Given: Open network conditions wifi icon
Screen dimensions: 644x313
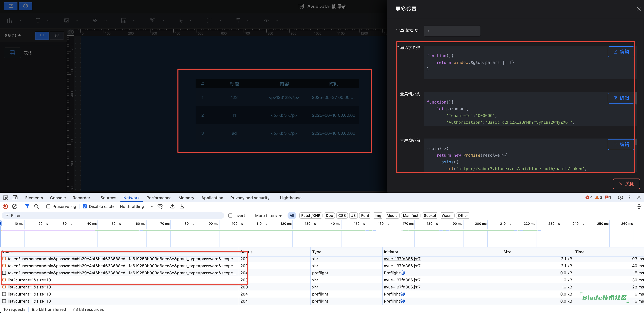Looking at the screenshot, I should [x=160, y=206].
